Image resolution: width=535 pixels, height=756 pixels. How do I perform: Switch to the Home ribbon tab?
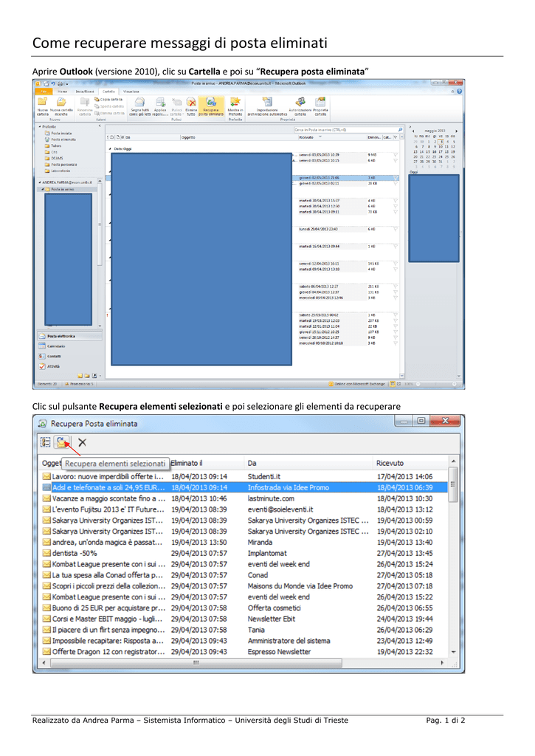[x=63, y=91]
